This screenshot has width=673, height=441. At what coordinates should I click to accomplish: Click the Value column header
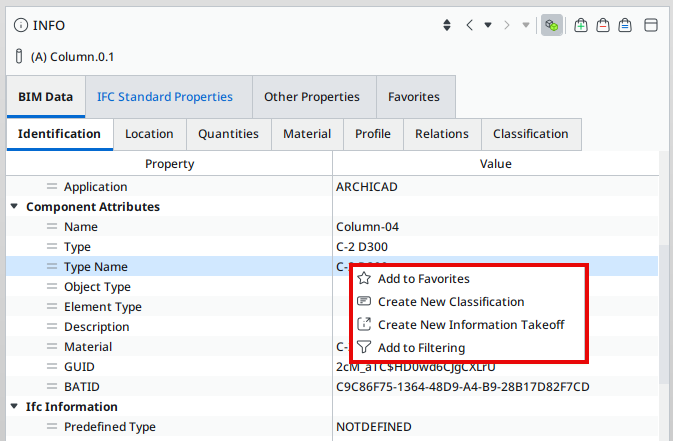click(x=496, y=164)
